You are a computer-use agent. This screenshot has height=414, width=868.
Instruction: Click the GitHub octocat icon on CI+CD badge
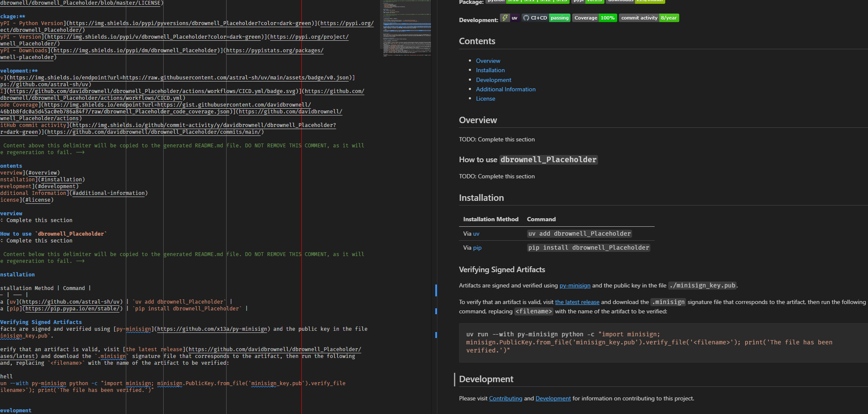pos(526,18)
